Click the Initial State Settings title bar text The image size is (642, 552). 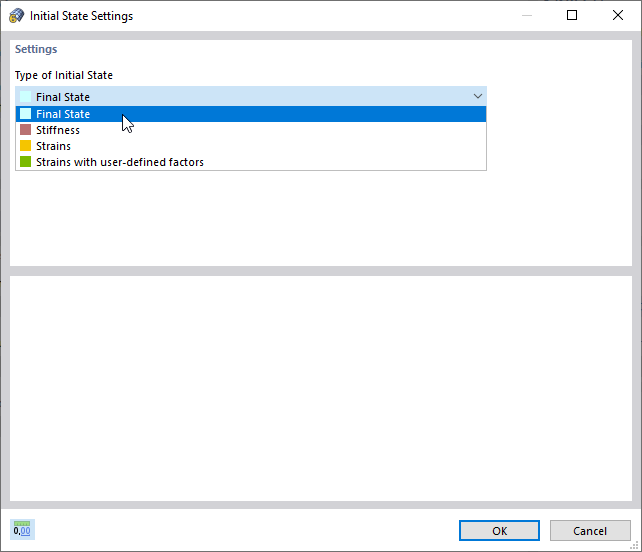[81, 16]
